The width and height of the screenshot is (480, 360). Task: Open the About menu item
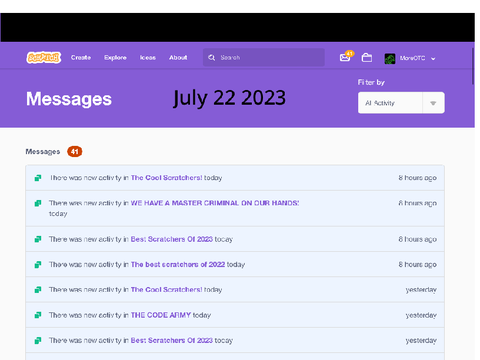click(x=178, y=58)
